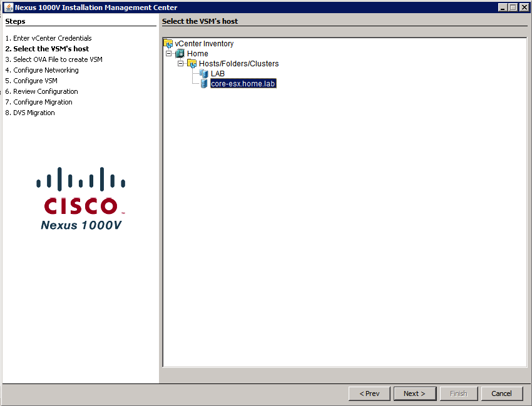Proceed with the Next button
The height and width of the screenshot is (406, 532).
pos(414,393)
